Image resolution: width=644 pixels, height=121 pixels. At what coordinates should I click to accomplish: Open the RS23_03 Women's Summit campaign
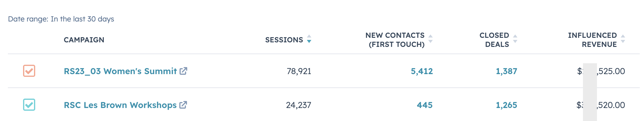(x=120, y=71)
